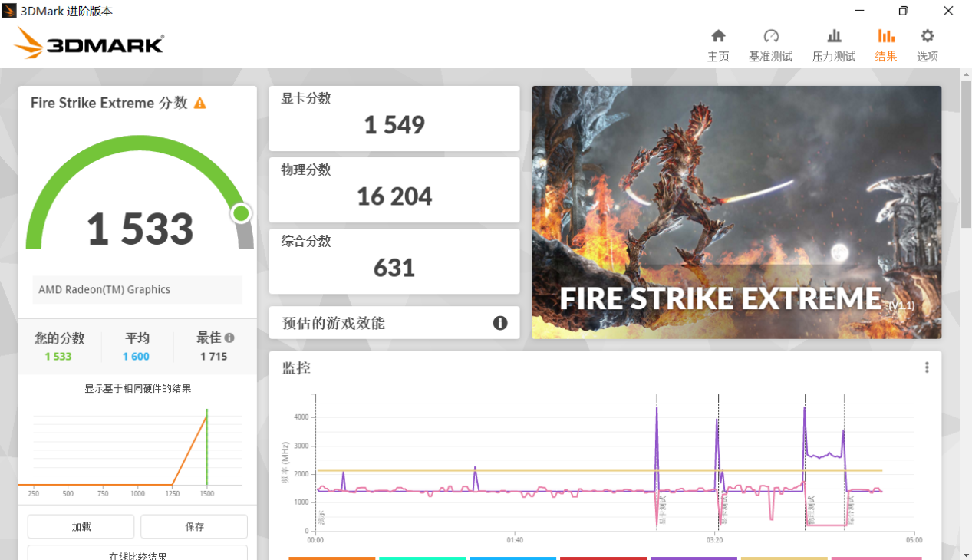Click the 显示基于相同硬件的结果 caption
Image resolution: width=972 pixels, height=560 pixels.
click(138, 389)
